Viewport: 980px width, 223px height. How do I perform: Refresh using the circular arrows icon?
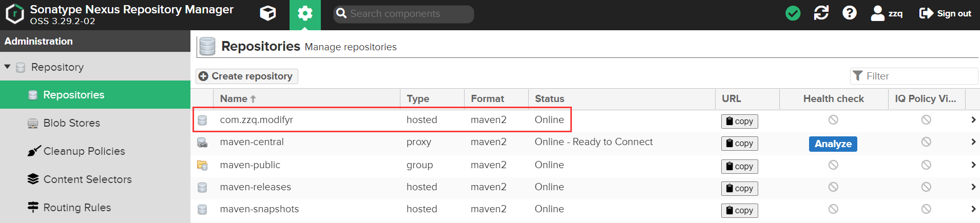821,13
